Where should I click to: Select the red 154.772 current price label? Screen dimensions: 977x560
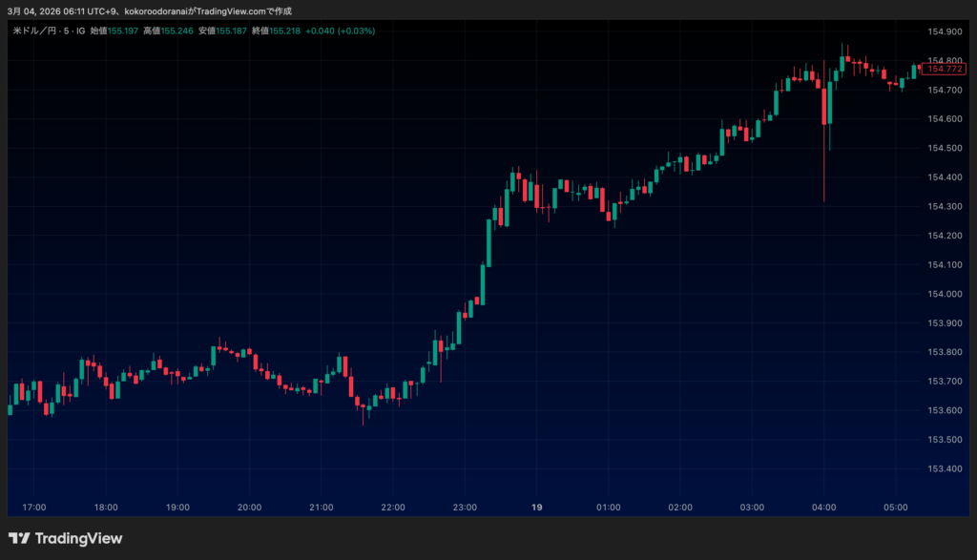[x=945, y=69]
